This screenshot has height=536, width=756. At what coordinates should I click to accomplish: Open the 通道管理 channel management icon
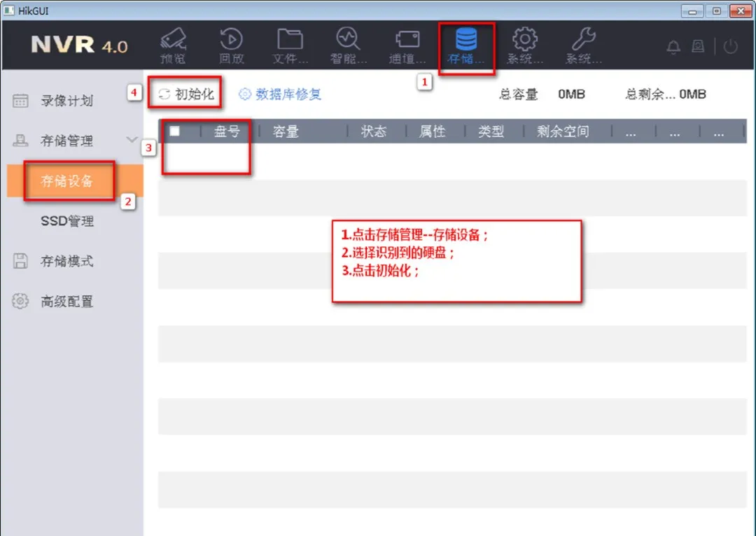point(407,44)
